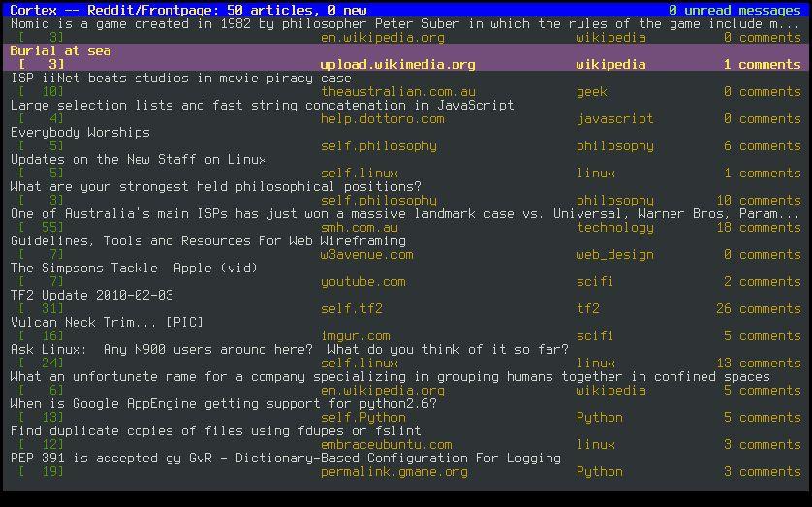Select "Guidelines, Tools and Resources For Web Wireframing"
The image size is (812, 507).
(207, 240)
